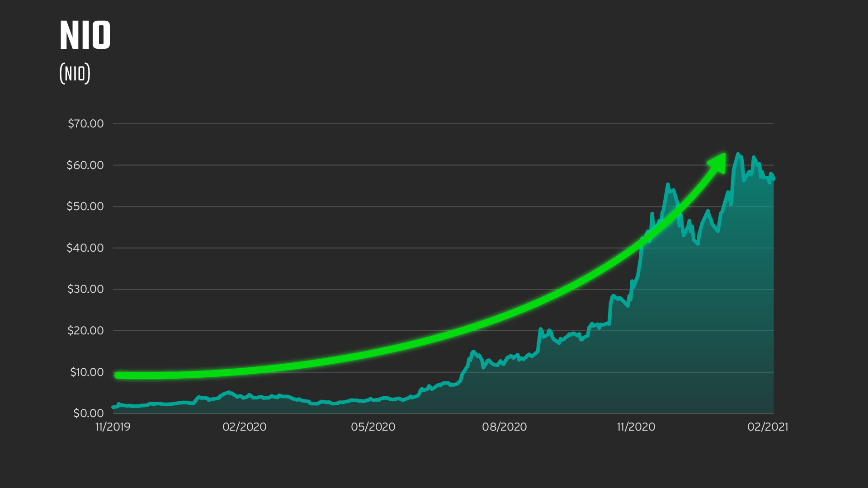Screen dimensions: 868x488
Task: Click the $0.00 axis label
Action: [88, 413]
